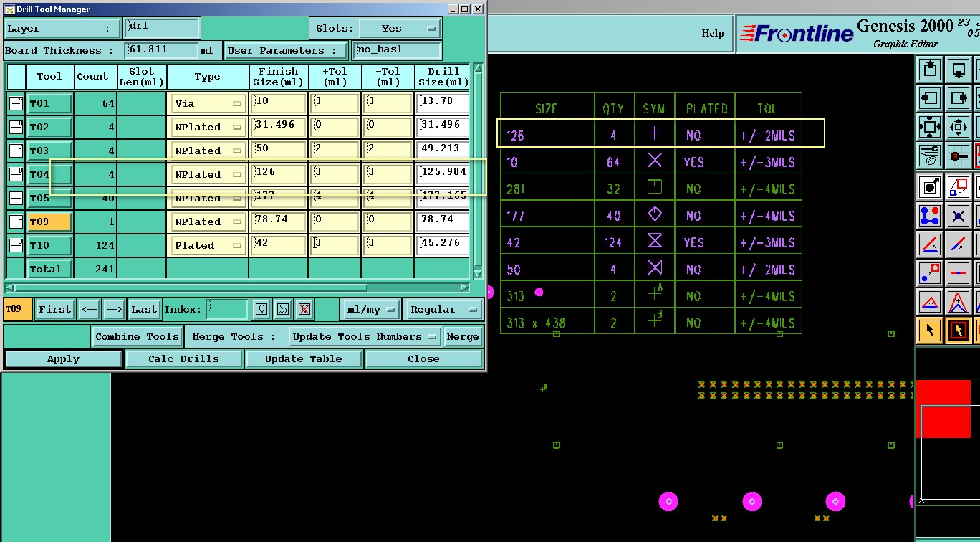Click the pan right arrow icon
Viewport: 980px width, 542px height.
pos(959,98)
